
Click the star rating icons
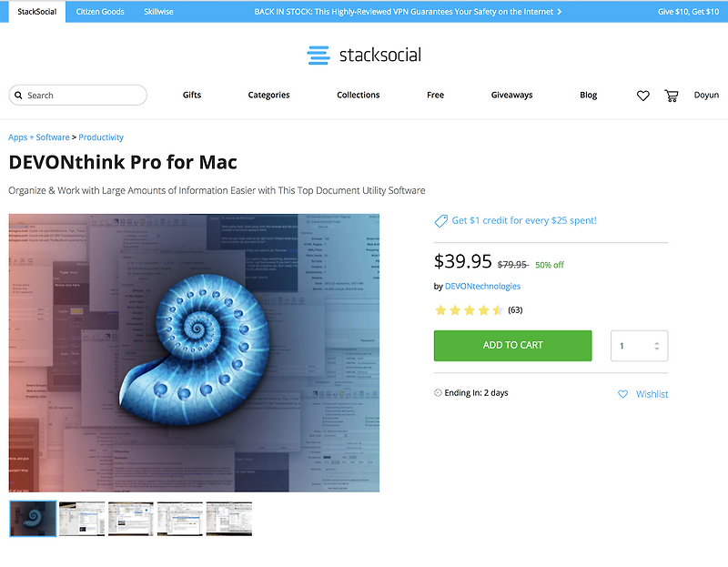point(469,310)
